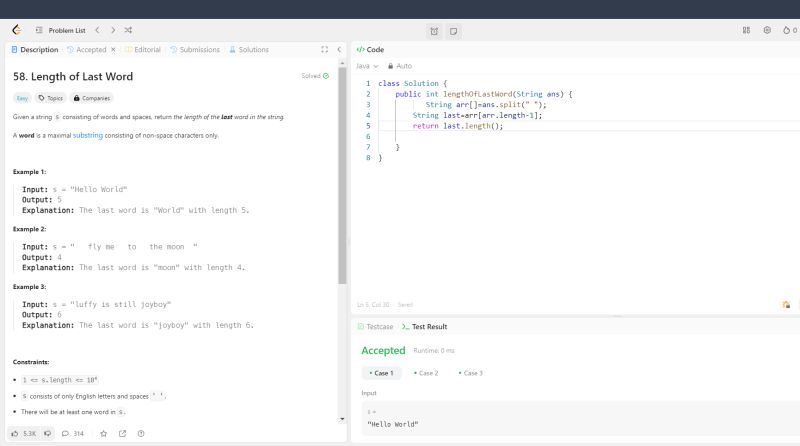800x446 pixels.
Task: Select Case 2 result
Action: point(426,373)
